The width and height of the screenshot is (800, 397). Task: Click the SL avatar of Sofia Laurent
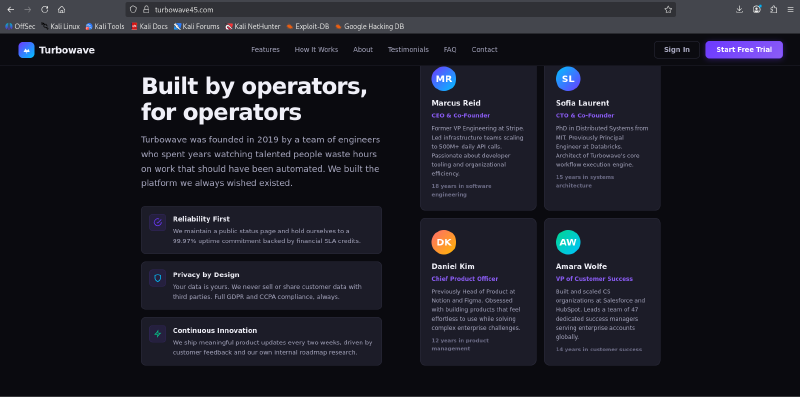(568, 79)
